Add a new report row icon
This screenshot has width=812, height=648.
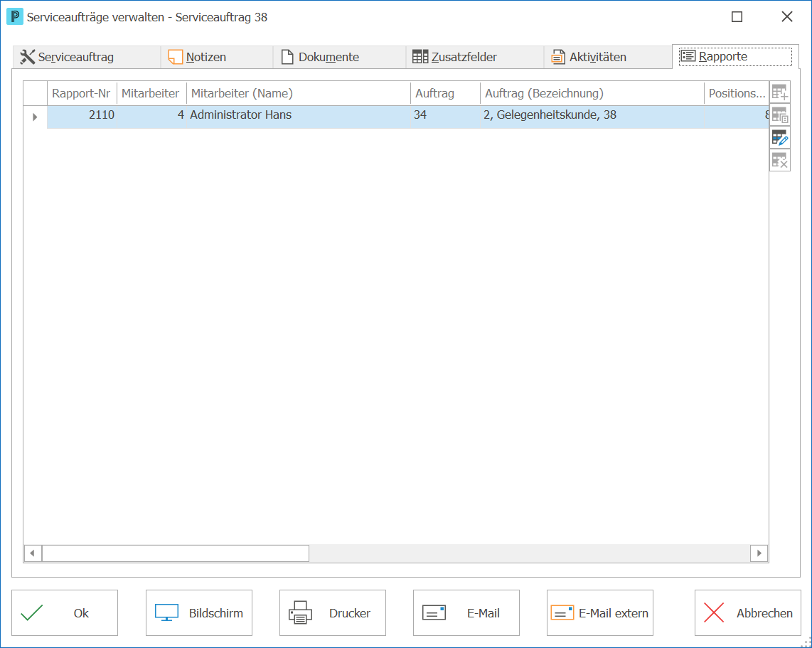point(780,92)
